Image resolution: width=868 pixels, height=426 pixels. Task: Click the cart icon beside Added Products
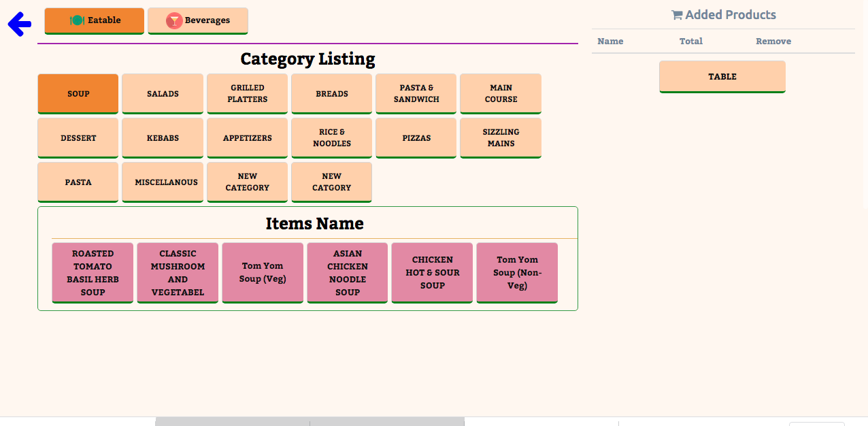(x=676, y=15)
